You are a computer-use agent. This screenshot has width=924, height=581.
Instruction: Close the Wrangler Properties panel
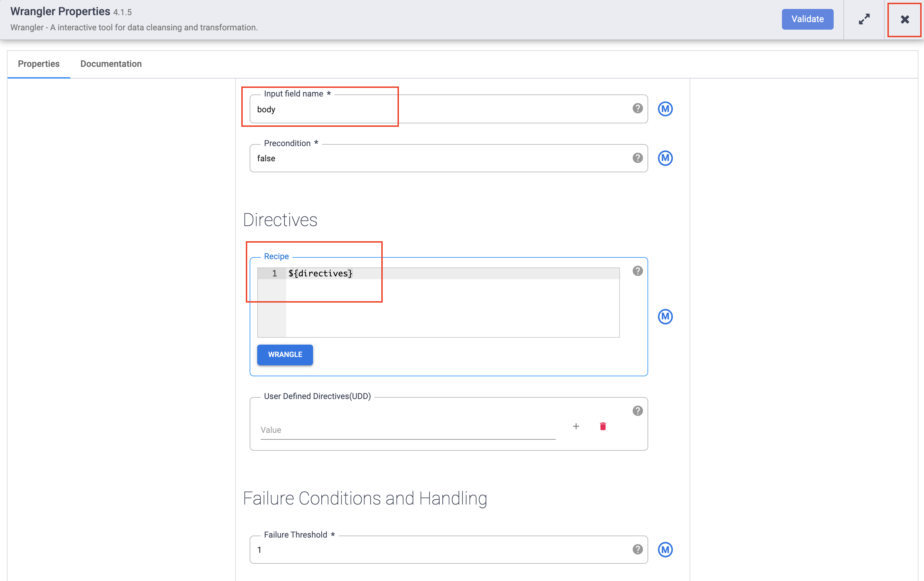click(x=904, y=19)
